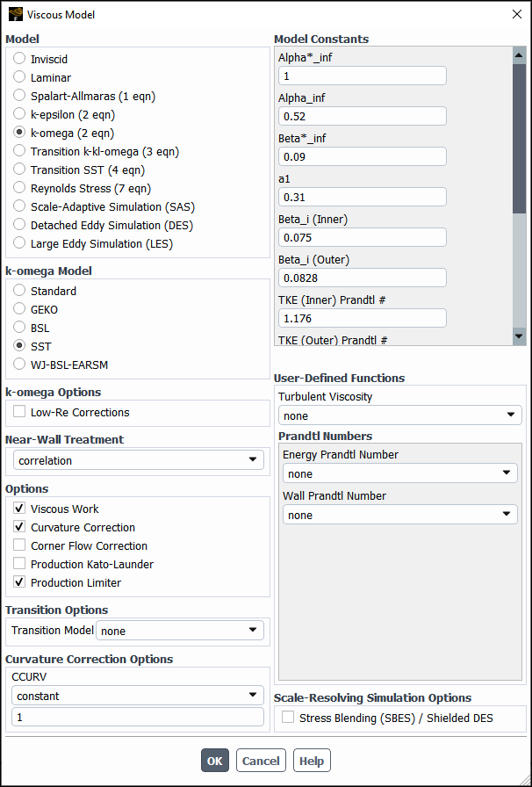Select the GEKO k-omega model
The width and height of the screenshot is (532, 787).
tap(19, 309)
